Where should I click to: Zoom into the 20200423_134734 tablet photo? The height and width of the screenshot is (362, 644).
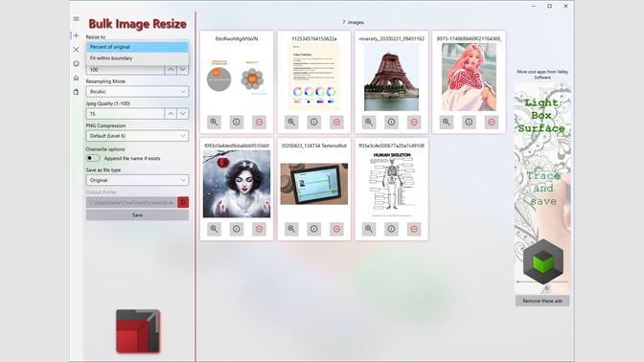click(291, 229)
